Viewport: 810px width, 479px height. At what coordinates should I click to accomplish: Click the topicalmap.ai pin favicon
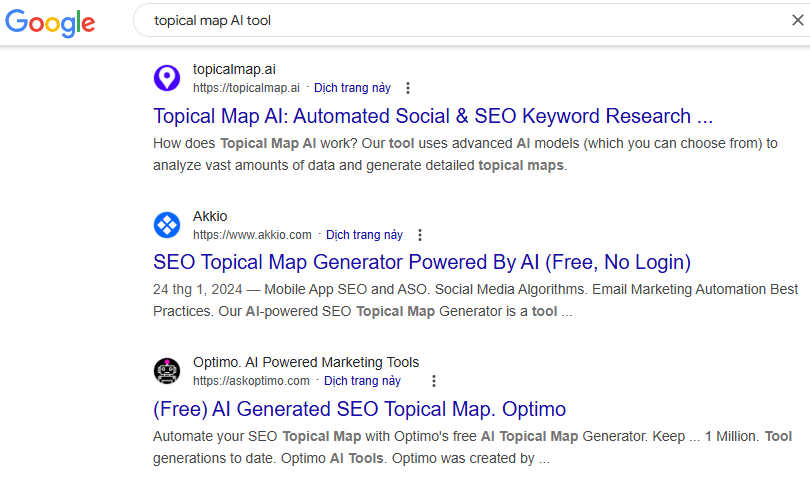pos(167,78)
